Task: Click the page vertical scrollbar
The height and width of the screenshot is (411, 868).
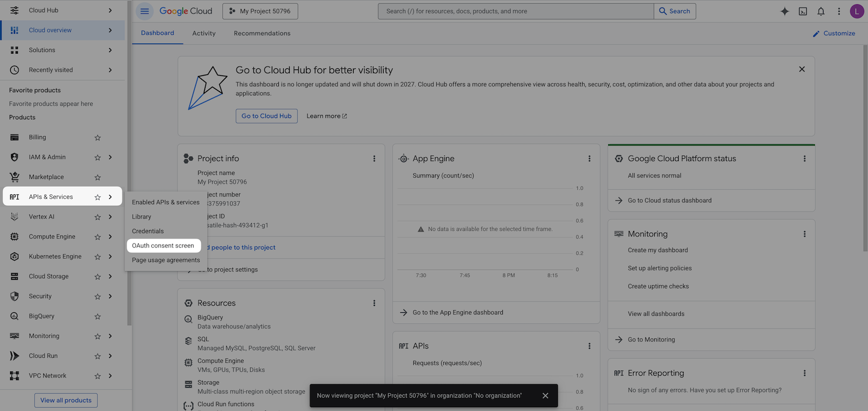Action: click(x=865, y=148)
